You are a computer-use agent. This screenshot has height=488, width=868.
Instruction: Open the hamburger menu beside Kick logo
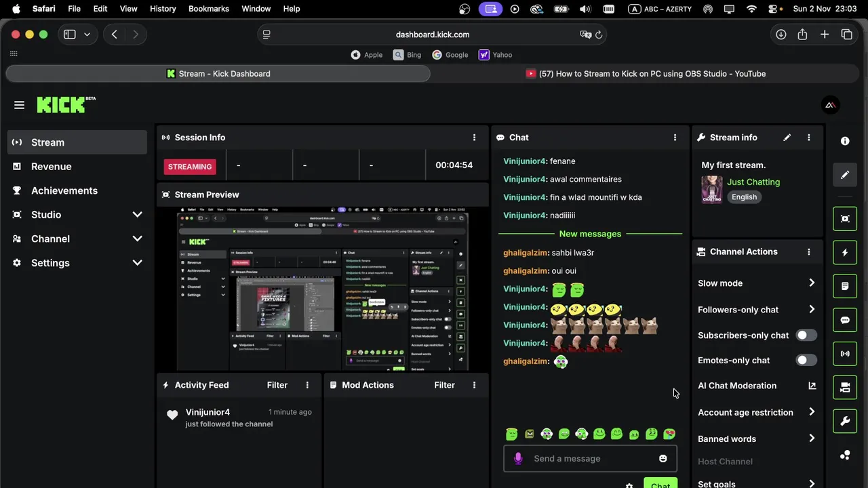(19, 105)
